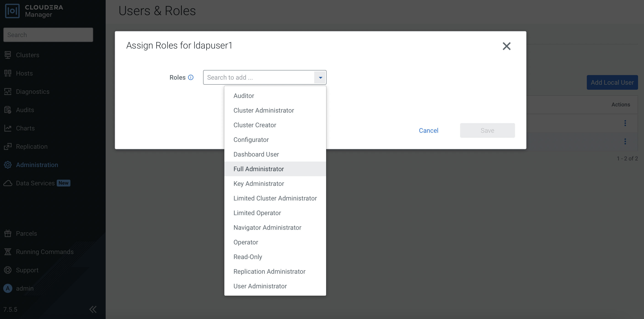Open Diagnostics from the sidebar icon
Screen dimensions: 644x319
[x=8, y=92]
